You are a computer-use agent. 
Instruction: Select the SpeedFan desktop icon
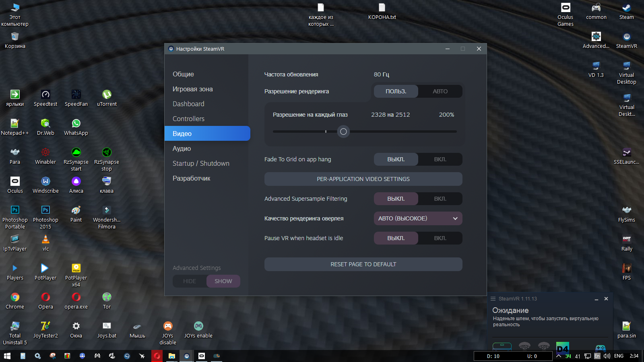tap(76, 98)
